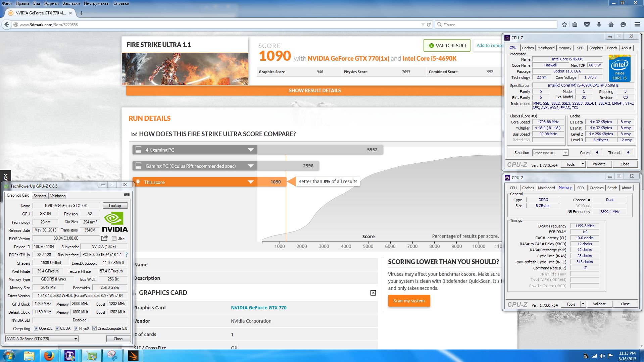Open the Firefox hamburger menu

click(x=637, y=24)
